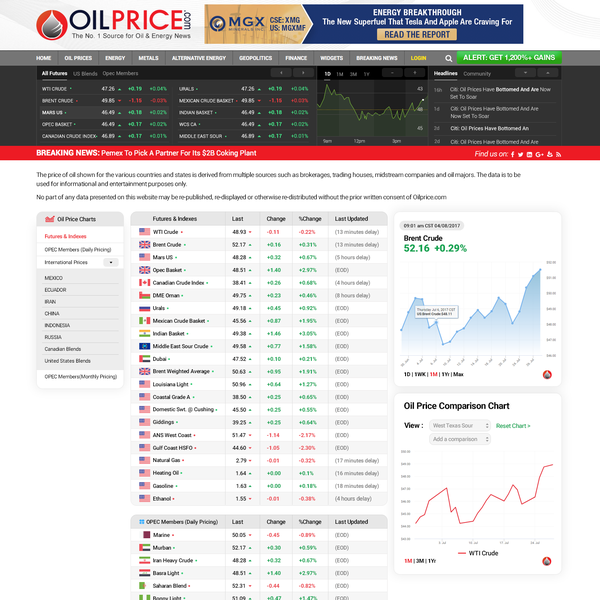Click the Oil Price Charts header icon
Viewport: 600px width, 600px height.
coord(50,219)
